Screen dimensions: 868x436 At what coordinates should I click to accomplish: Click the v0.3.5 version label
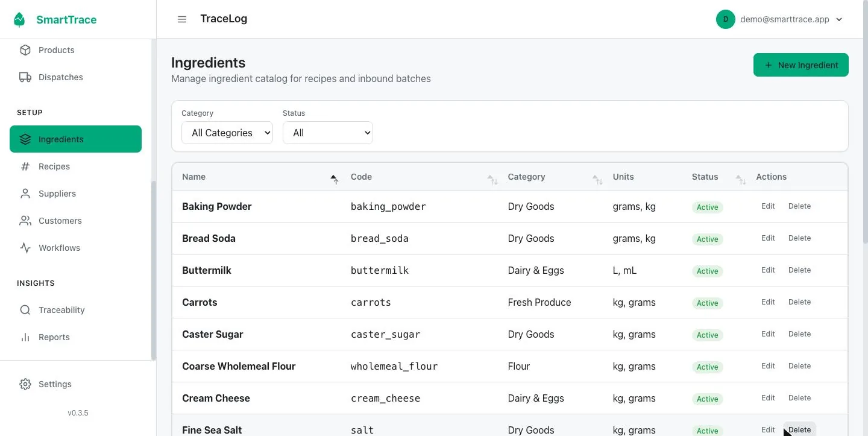78,413
